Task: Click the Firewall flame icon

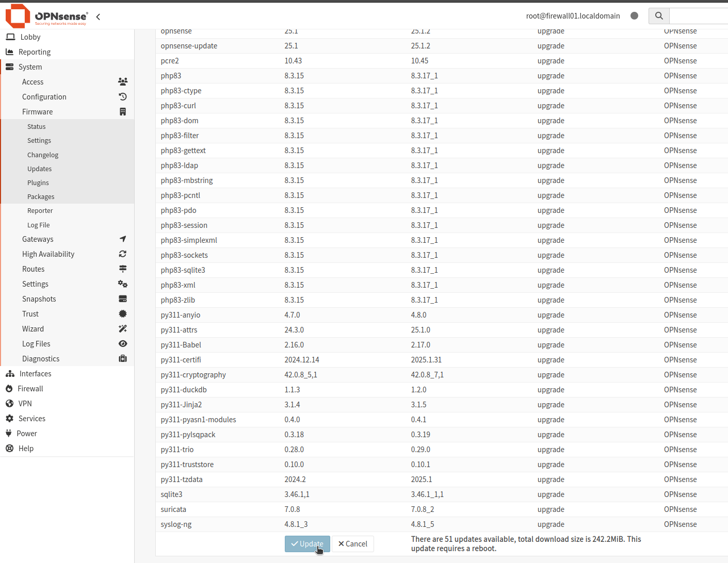Action: pos(9,389)
